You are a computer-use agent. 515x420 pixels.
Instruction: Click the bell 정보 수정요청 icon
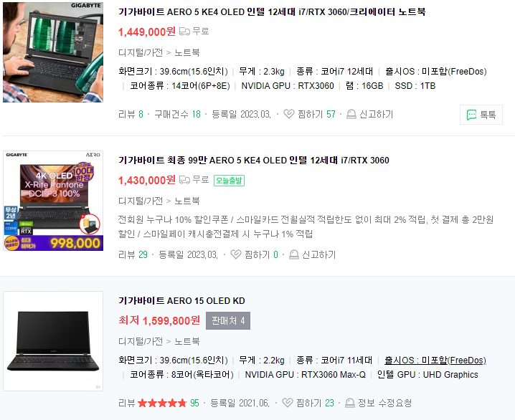coord(350,403)
